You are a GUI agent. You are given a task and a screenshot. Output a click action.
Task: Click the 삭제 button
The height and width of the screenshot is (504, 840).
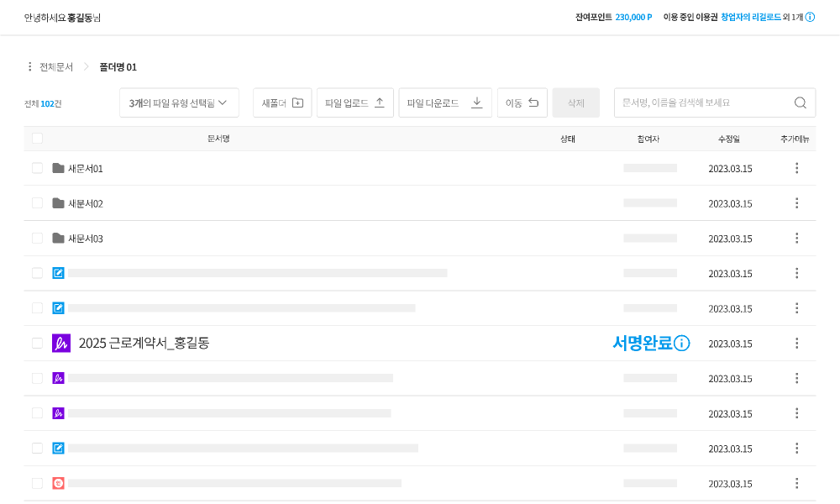576,102
